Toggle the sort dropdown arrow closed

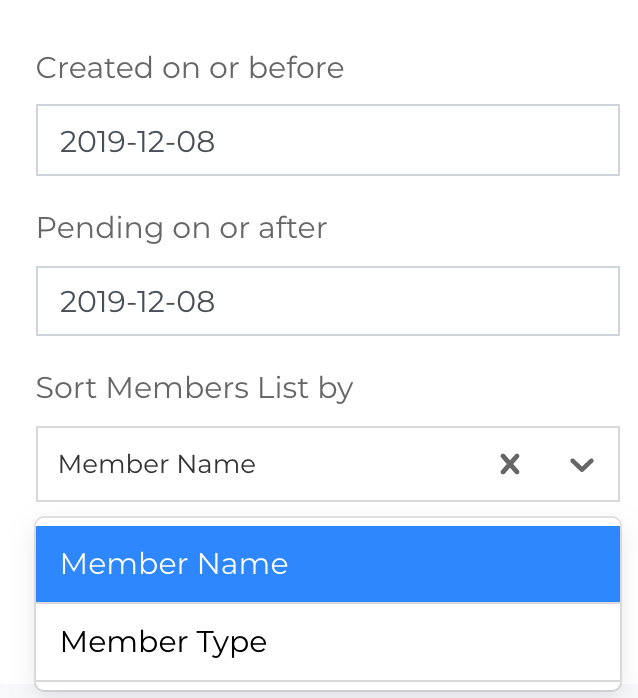582,464
